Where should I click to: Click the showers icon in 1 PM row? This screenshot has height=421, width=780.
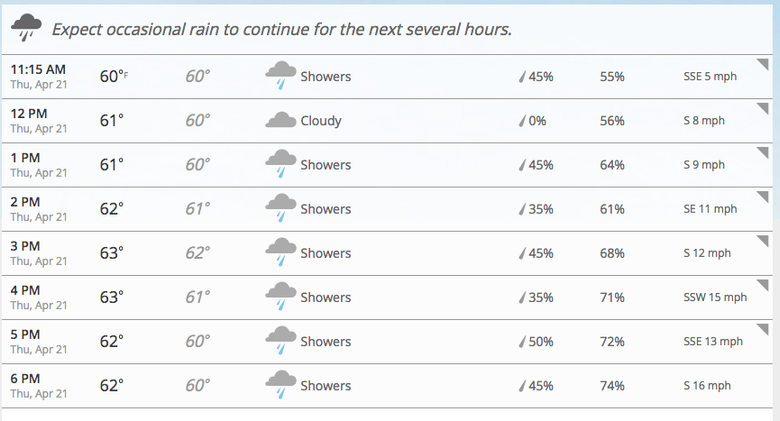(x=281, y=164)
